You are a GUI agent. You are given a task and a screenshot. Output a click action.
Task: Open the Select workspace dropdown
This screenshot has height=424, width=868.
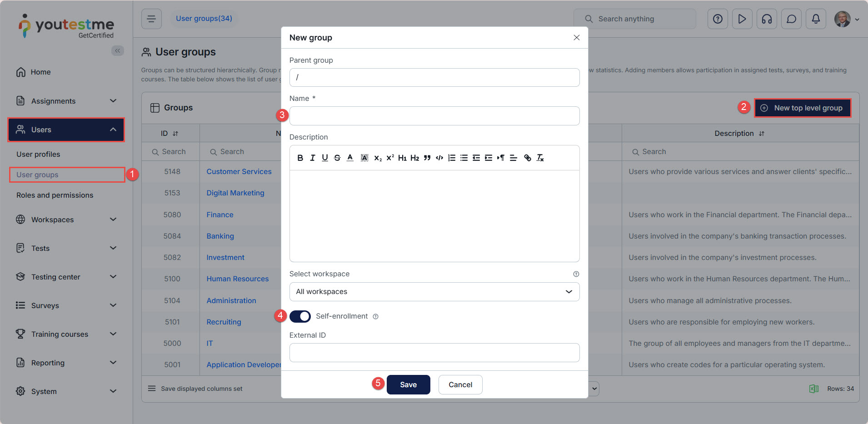point(434,292)
